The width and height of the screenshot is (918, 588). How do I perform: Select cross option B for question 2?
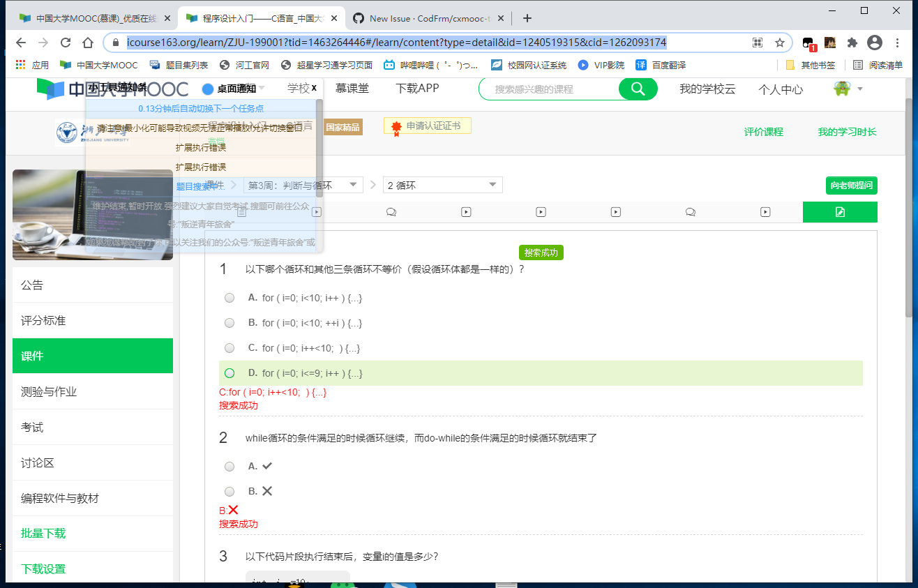[229, 491]
